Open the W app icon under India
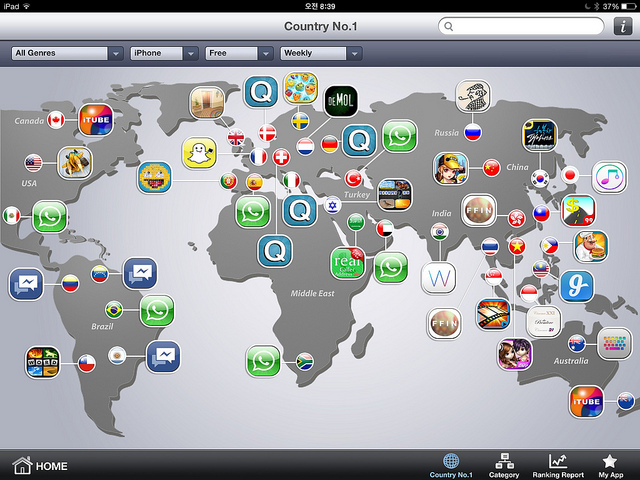Screen dimensions: 640x480 [439, 278]
